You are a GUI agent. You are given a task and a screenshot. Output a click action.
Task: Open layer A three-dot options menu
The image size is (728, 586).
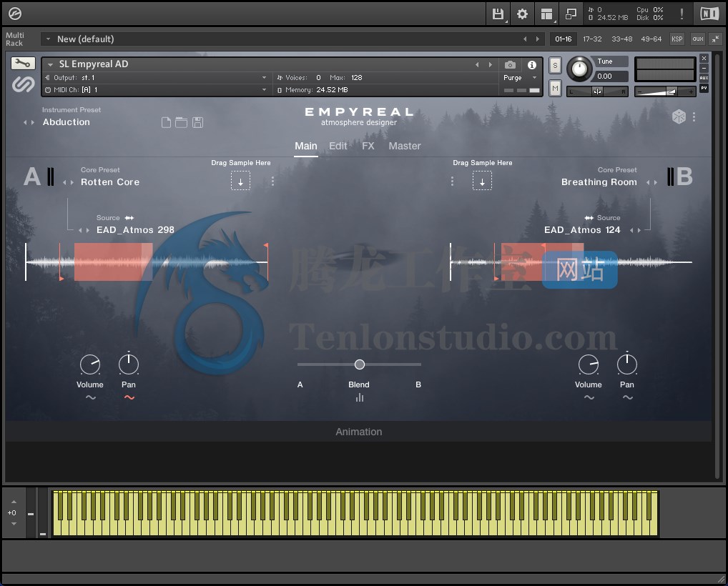click(272, 181)
